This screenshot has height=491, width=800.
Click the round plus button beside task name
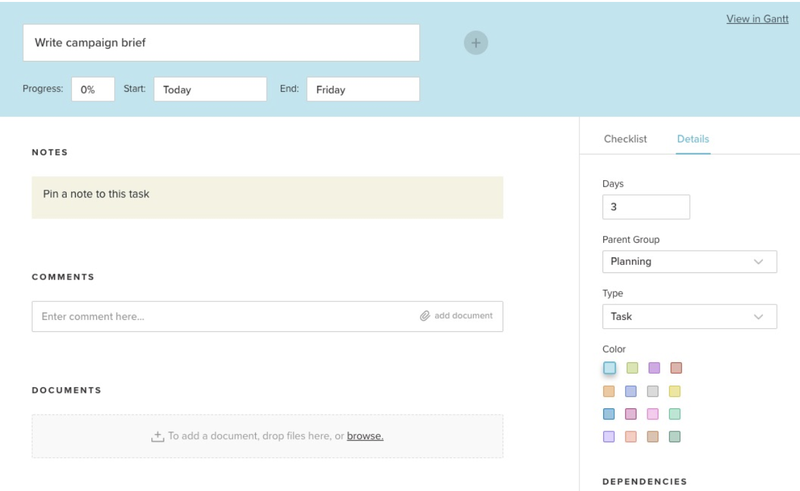point(476,43)
